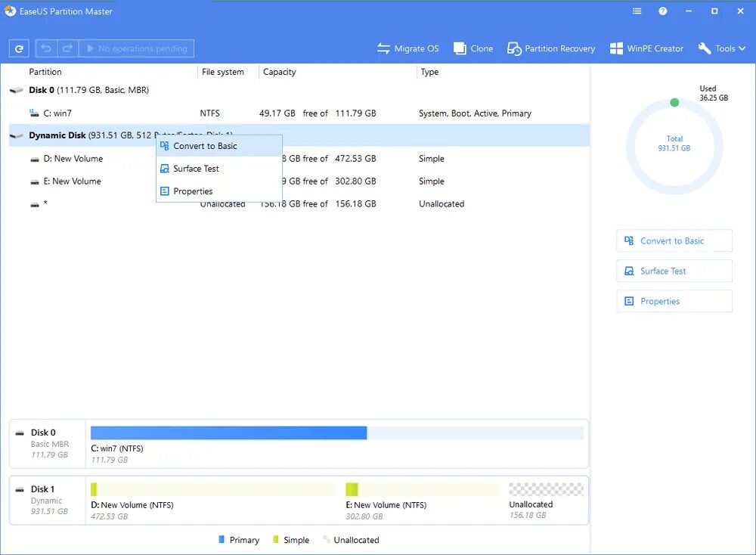The height and width of the screenshot is (555, 756).
Task: Click the drive icon beside E: New Volume
Action: 35,181
